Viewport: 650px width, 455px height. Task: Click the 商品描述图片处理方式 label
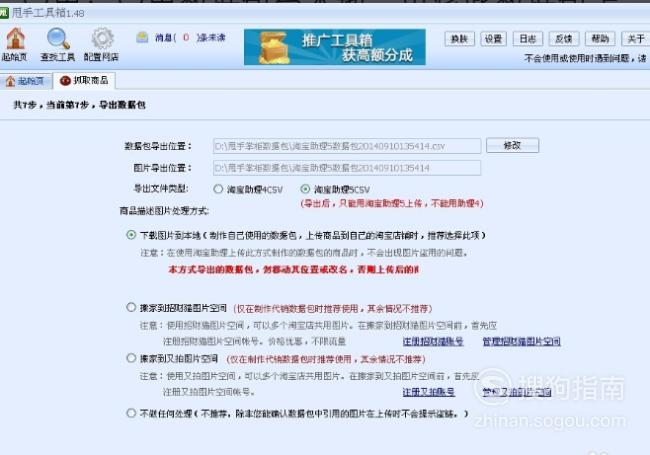click(164, 211)
